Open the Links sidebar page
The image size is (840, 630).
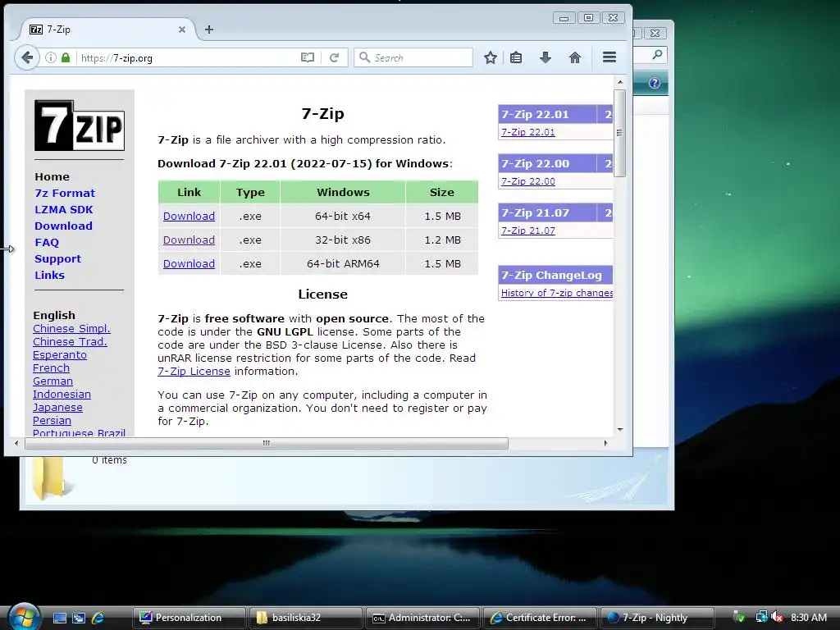point(49,275)
